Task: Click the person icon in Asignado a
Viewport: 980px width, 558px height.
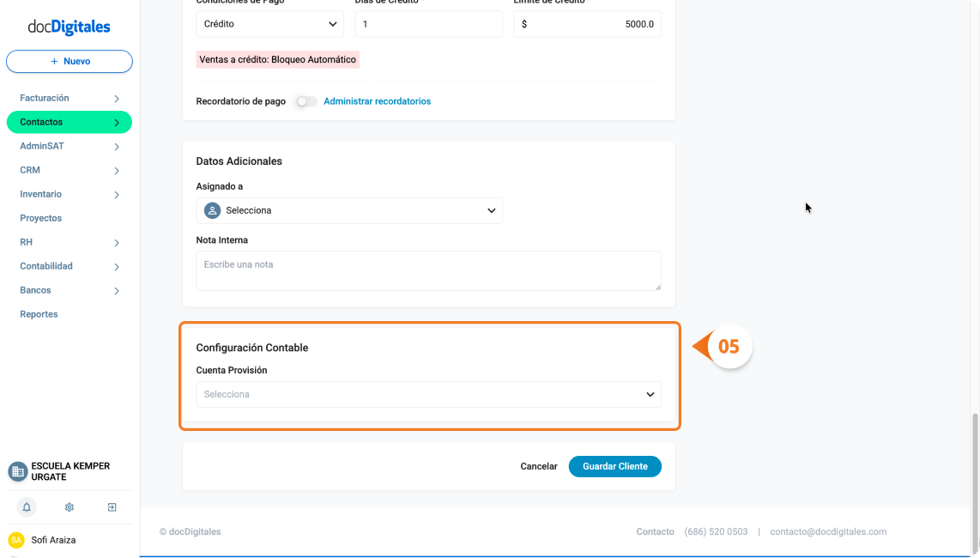Action: [x=213, y=211]
